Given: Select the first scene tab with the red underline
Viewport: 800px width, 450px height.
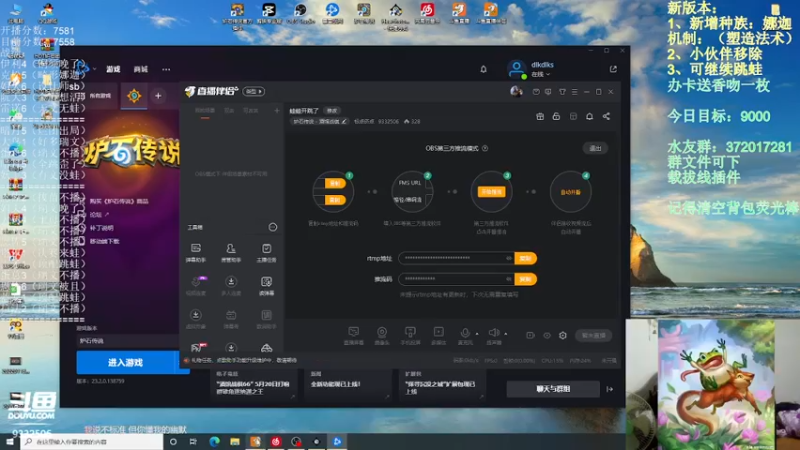Looking at the screenshot, I should (205, 111).
